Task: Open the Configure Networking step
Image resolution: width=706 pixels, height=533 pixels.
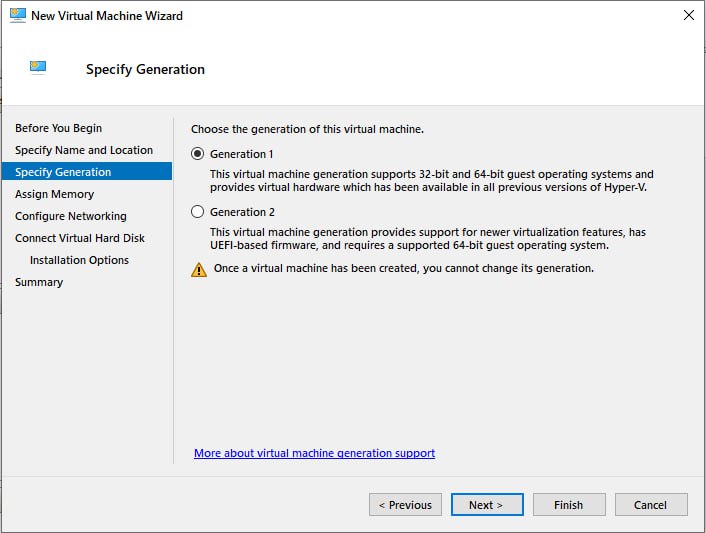Action: pyautogui.click(x=70, y=216)
